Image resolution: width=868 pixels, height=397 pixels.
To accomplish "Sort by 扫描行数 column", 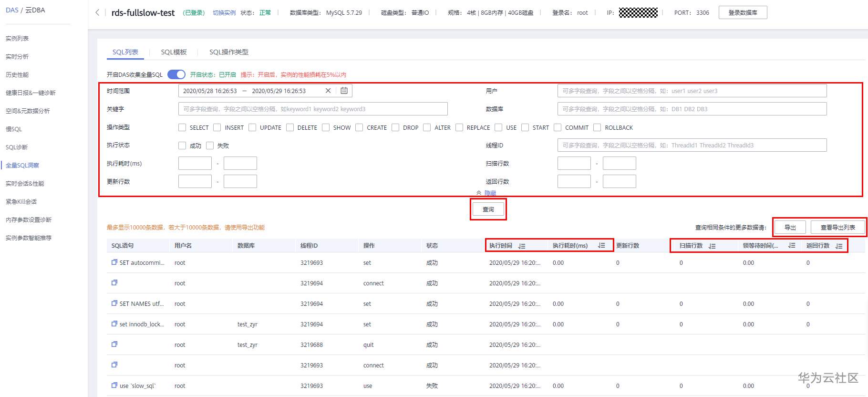I will coord(712,246).
